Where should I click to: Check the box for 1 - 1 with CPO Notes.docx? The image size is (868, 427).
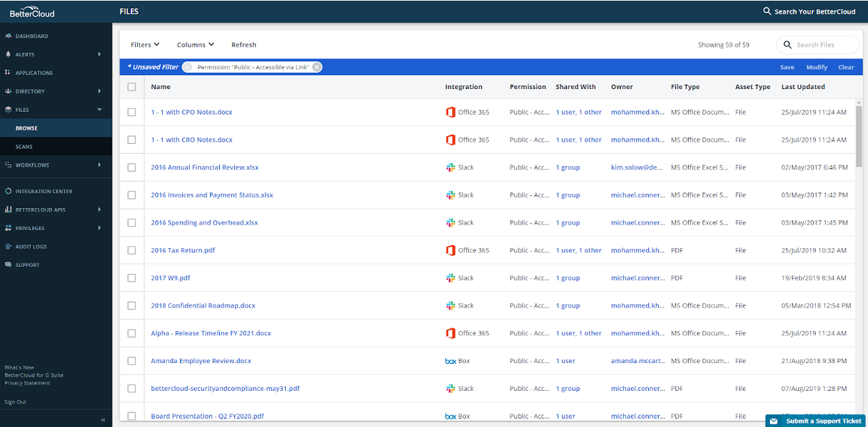click(131, 112)
